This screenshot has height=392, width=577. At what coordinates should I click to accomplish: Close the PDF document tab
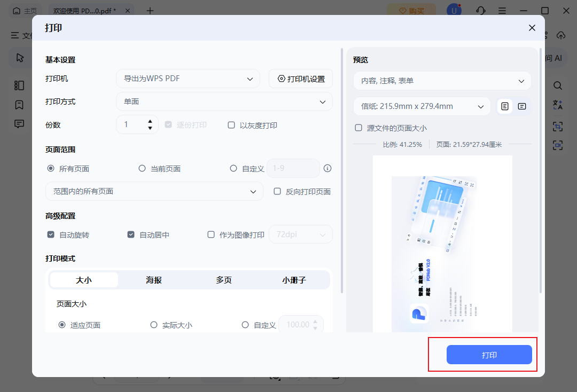tap(127, 11)
